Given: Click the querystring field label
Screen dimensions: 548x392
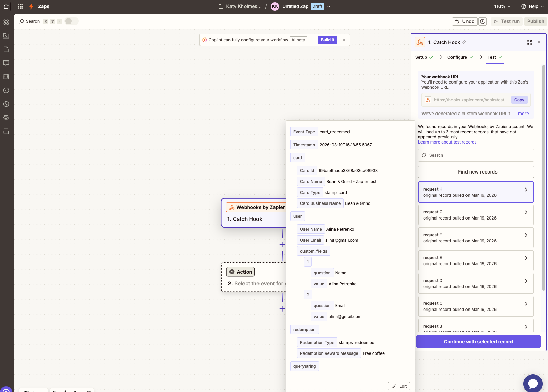Looking at the screenshot, I should [305, 366].
